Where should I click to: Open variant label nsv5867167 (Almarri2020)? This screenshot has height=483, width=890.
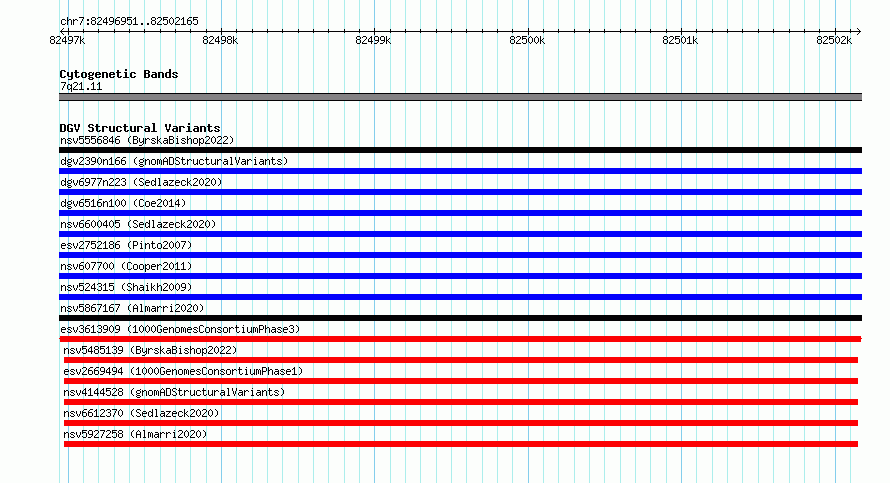[132, 308]
